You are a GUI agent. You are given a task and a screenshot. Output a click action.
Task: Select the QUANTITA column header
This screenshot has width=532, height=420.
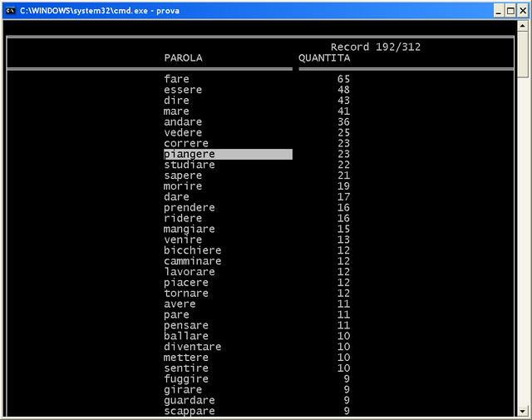tap(324, 58)
